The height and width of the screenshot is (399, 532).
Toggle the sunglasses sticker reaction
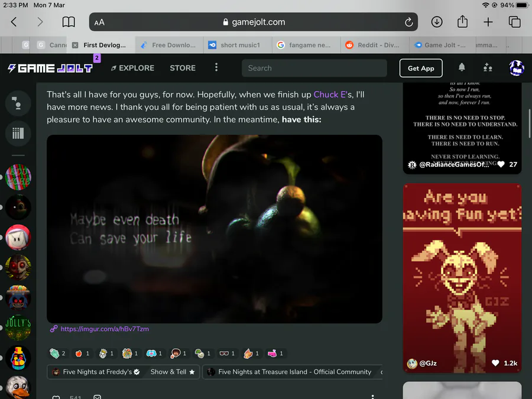coord(227,353)
